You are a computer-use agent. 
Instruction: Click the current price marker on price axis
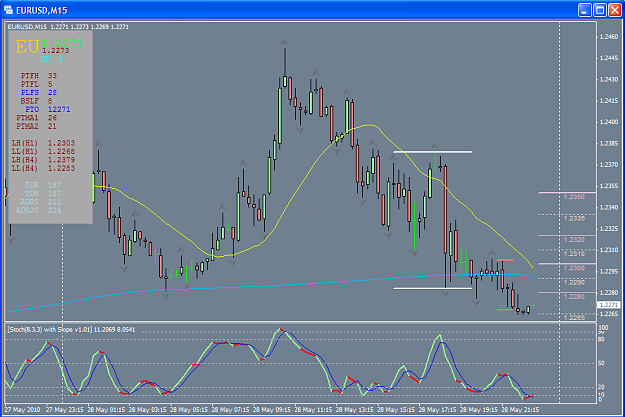point(609,305)
